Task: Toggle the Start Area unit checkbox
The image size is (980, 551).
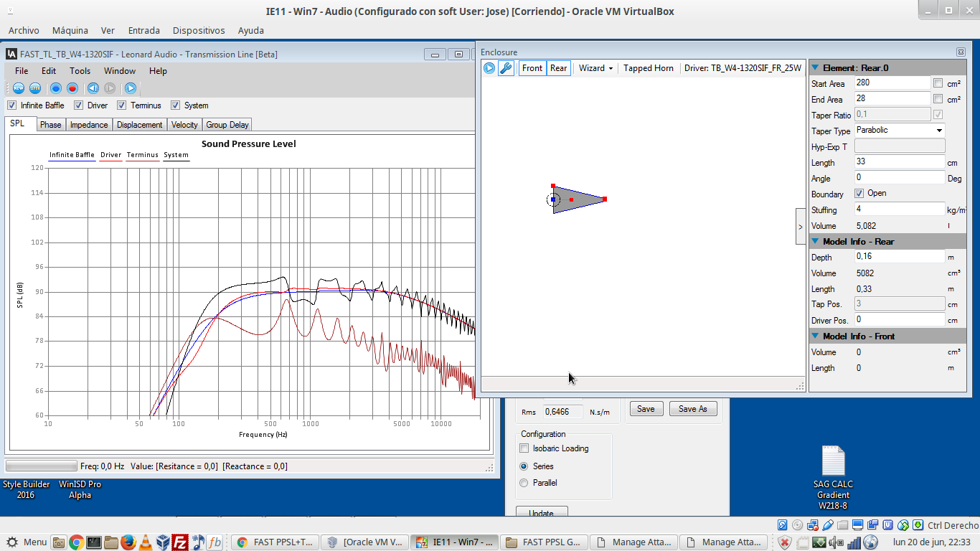Action: [x=938, y=83]
